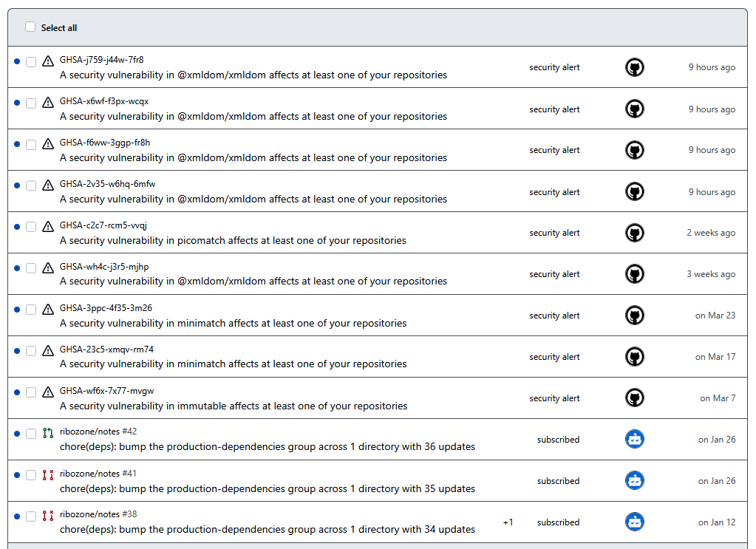This screenshot has height=549, width=756.
Task: Select the checkbox for ribozone/notes #41
Action: click(30, 475)
